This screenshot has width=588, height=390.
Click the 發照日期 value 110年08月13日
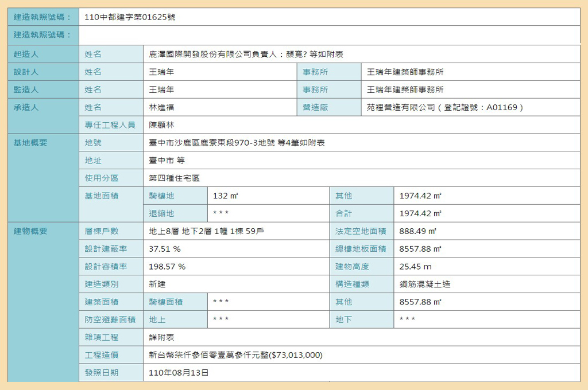tap(179, 373)
